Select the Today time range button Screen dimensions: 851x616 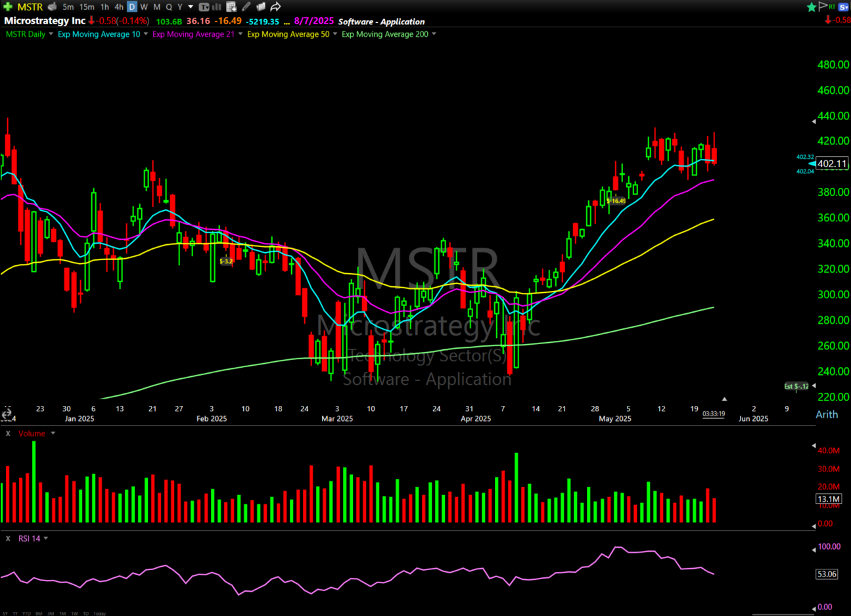tap(99, 613)
